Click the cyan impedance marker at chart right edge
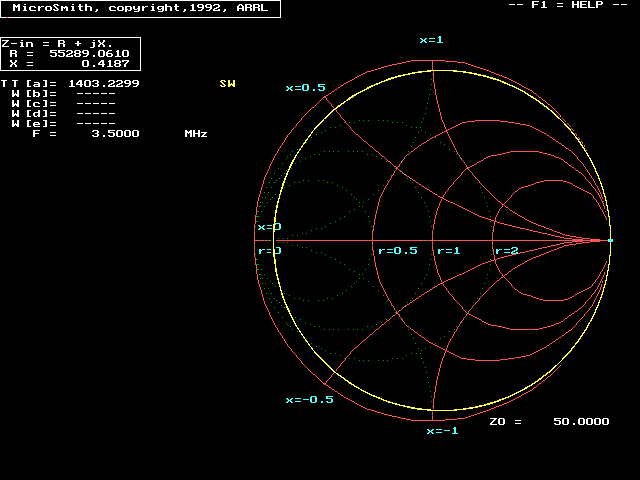Image resolution: width=640 pixels, height=480 pixels. [610, 241]
